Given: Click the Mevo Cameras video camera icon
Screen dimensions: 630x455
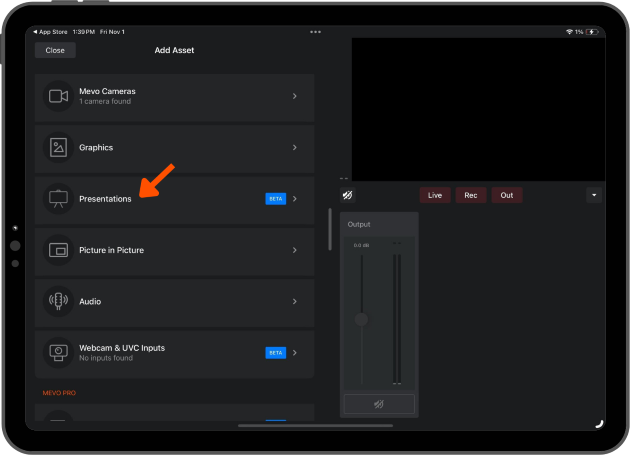Looking at the screenshot, I should 58,96.
